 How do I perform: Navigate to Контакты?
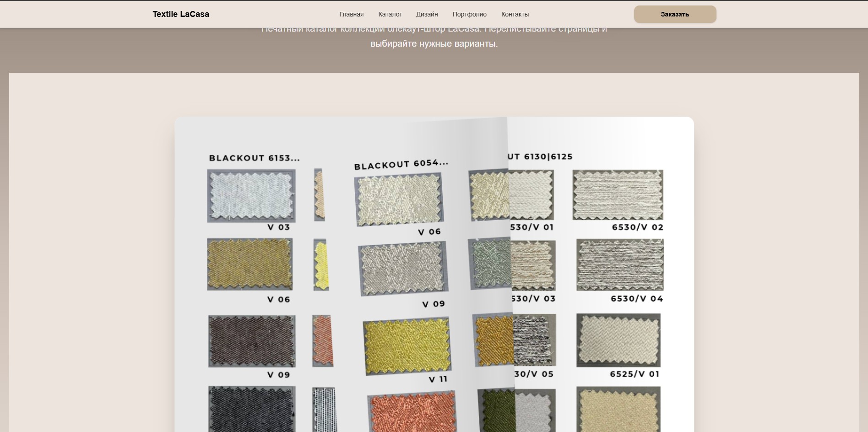point(515,14)
